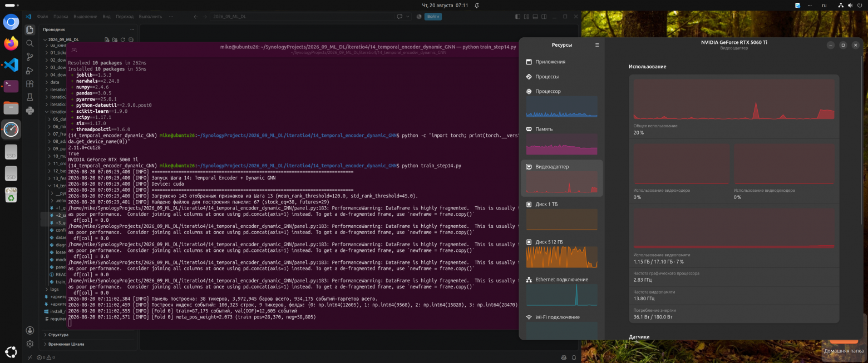The image size is (868, 363).
Task: Launch Chromium from the Ubuntu dock
Action: [x=11, y=22]
